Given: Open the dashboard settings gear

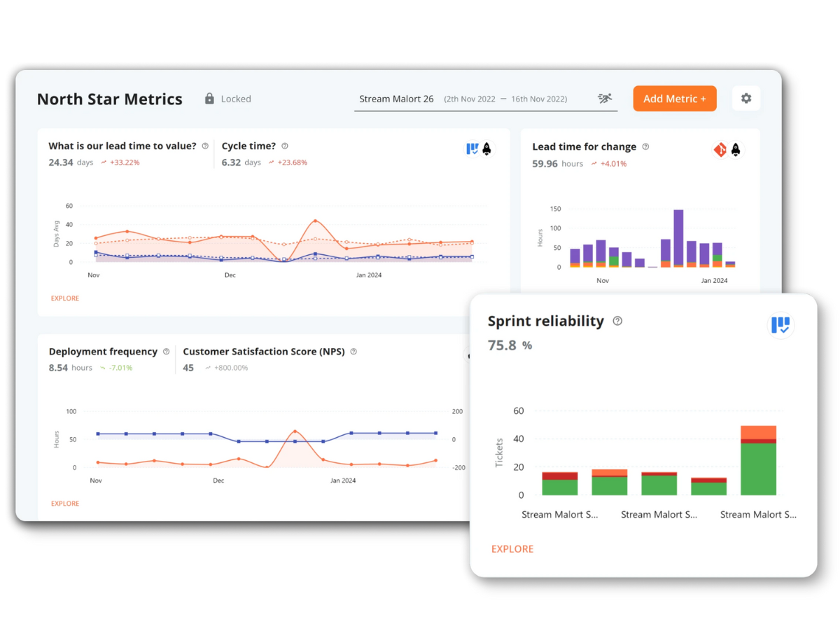Looking at the screenshot, I should (745, 99).
